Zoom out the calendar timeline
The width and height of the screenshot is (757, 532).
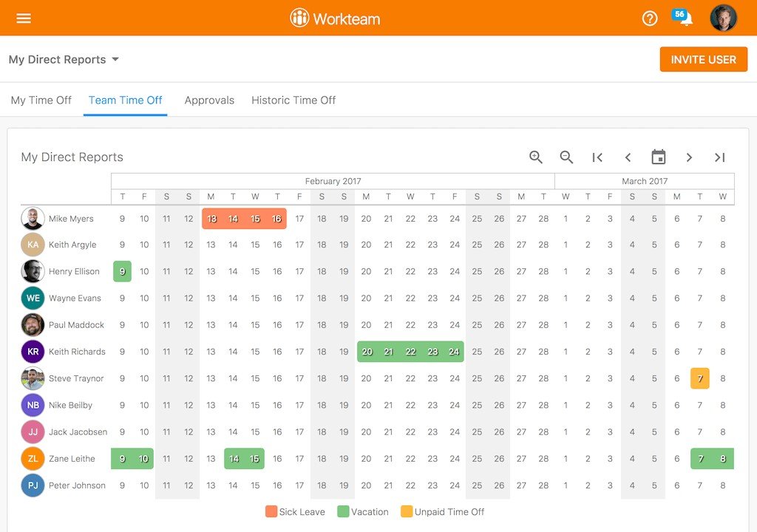(x=566, y=157)
